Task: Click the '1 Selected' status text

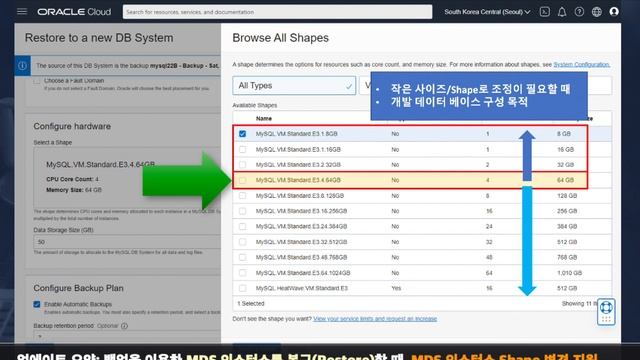Action: (x=251, y=304)
